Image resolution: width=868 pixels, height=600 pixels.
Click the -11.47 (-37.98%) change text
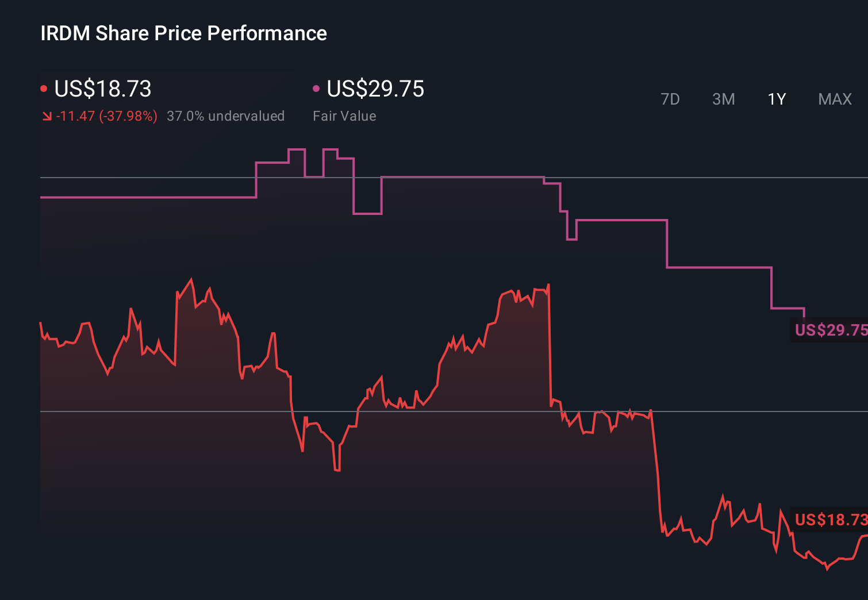tap(107, 116)
